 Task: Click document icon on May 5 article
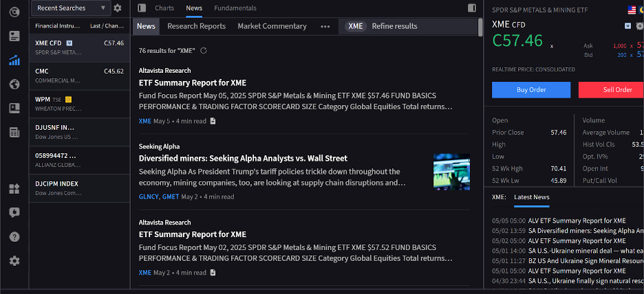point(213,121)
